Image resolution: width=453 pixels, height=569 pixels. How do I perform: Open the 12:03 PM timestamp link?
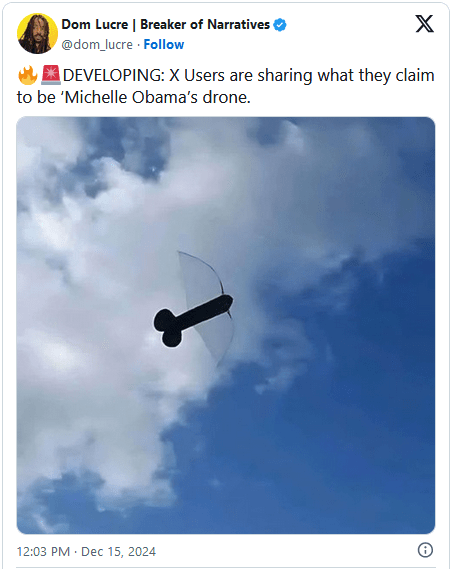coord(43,552)
